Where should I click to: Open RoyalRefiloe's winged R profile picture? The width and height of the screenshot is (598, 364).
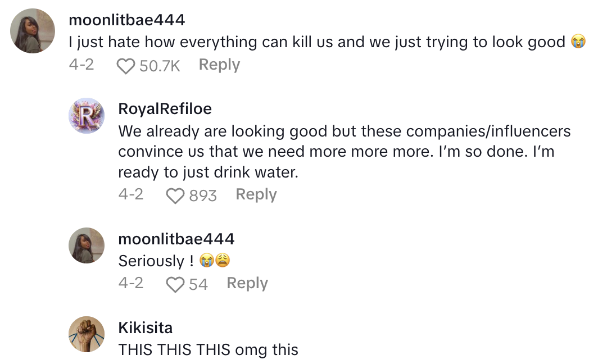87,116
